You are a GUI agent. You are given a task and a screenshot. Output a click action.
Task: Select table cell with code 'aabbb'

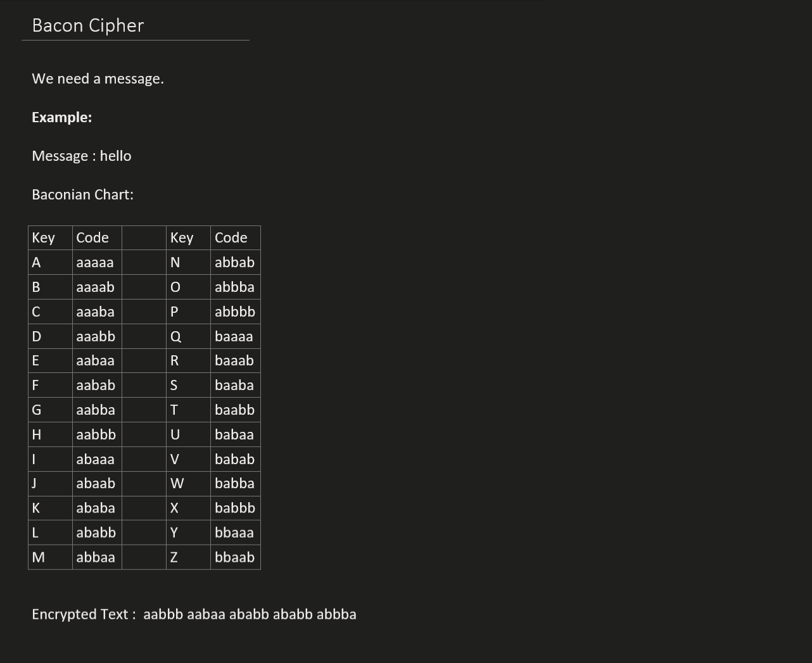click(x=97, y=434)
